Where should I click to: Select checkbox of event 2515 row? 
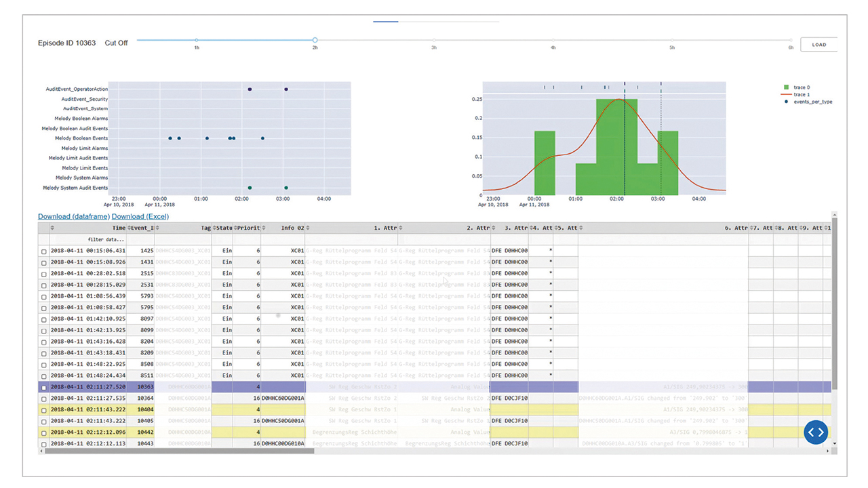[x=44, y=274]
